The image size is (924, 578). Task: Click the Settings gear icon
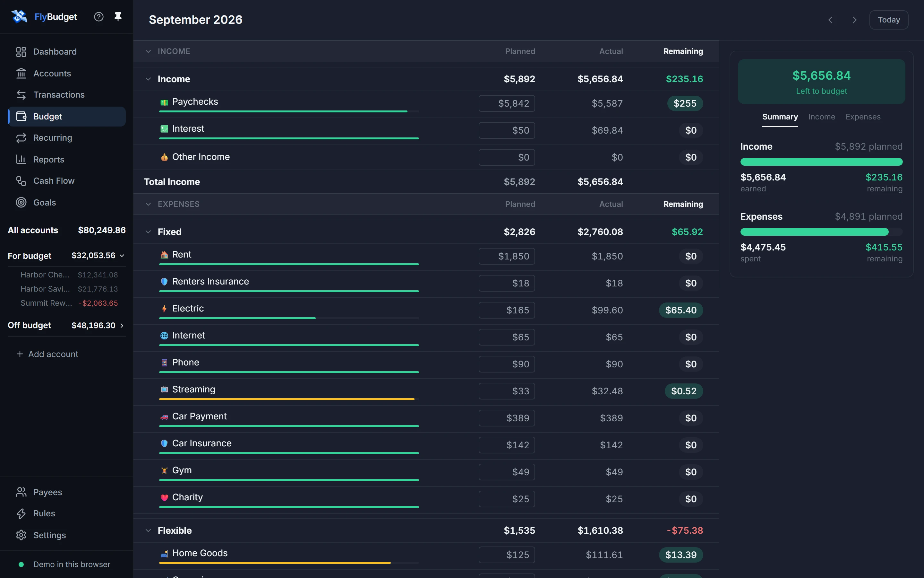pos(21,535)
